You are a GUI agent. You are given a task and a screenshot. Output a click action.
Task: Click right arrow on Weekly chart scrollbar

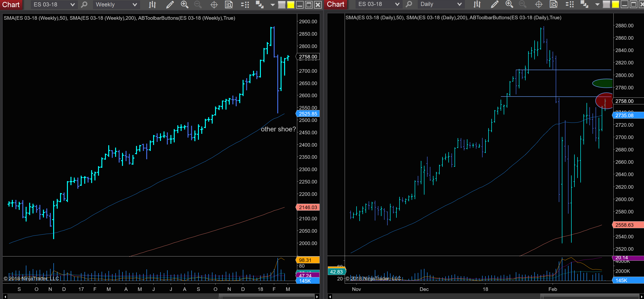[x=317, y=297]
